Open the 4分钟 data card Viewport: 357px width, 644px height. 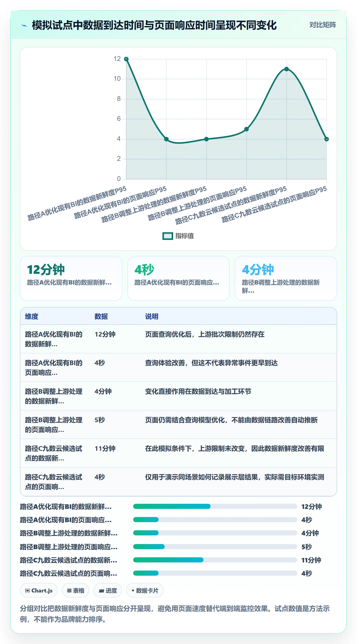point(286,278)
